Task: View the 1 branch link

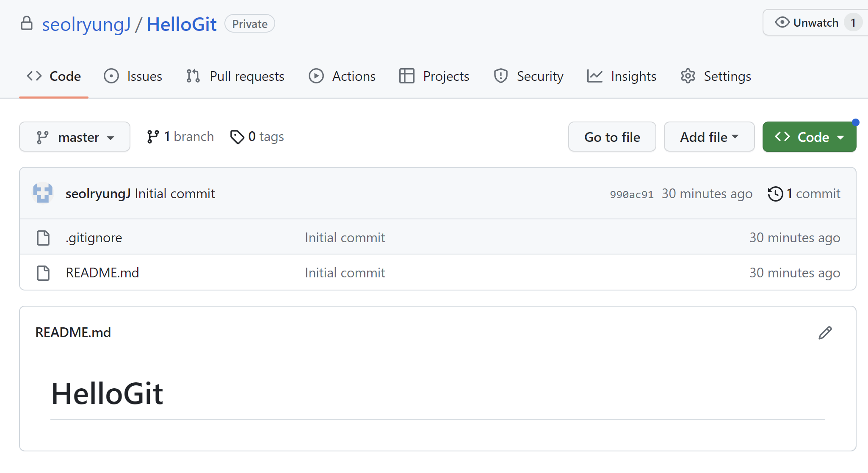Action: pos(180,137)
